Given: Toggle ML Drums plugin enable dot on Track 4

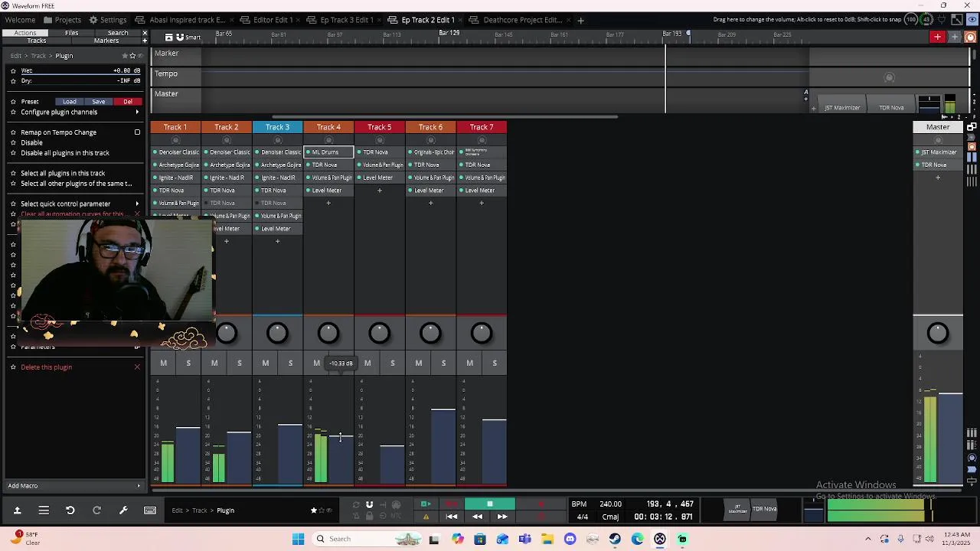Looking at the screenshot, I should click(x=308, y=152).
